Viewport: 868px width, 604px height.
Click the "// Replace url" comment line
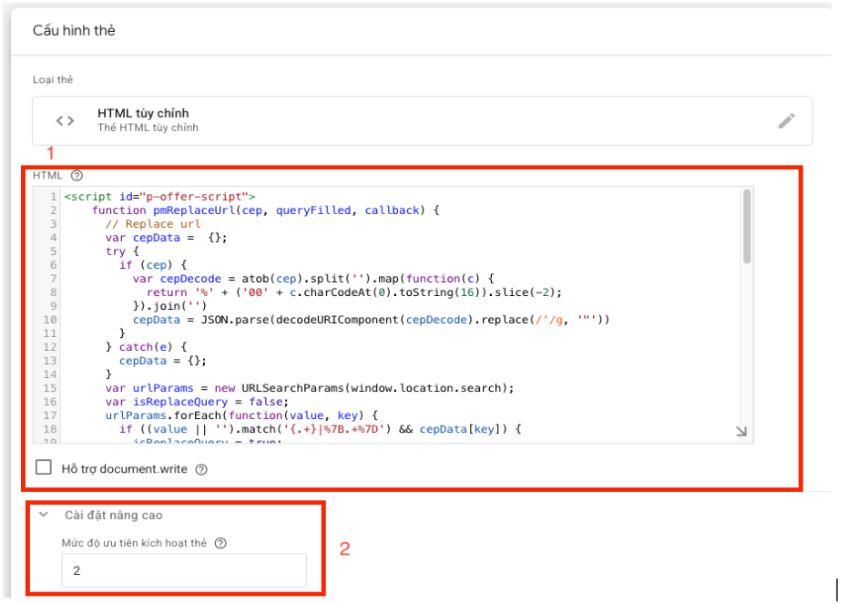pos(153,223)
